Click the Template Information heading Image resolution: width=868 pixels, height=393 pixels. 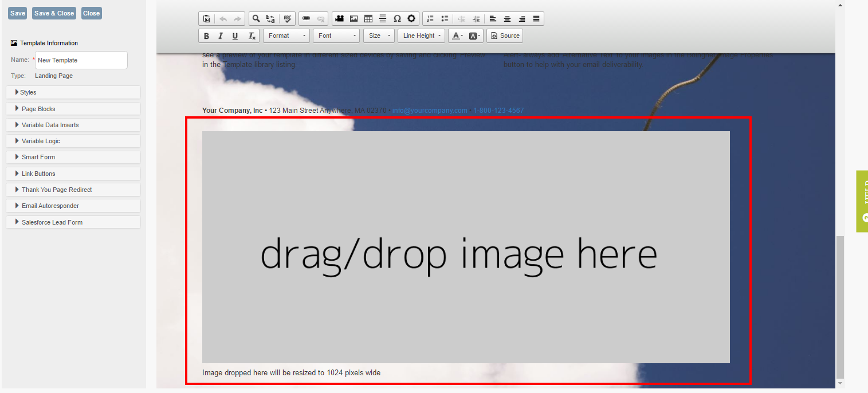[49, 43]
